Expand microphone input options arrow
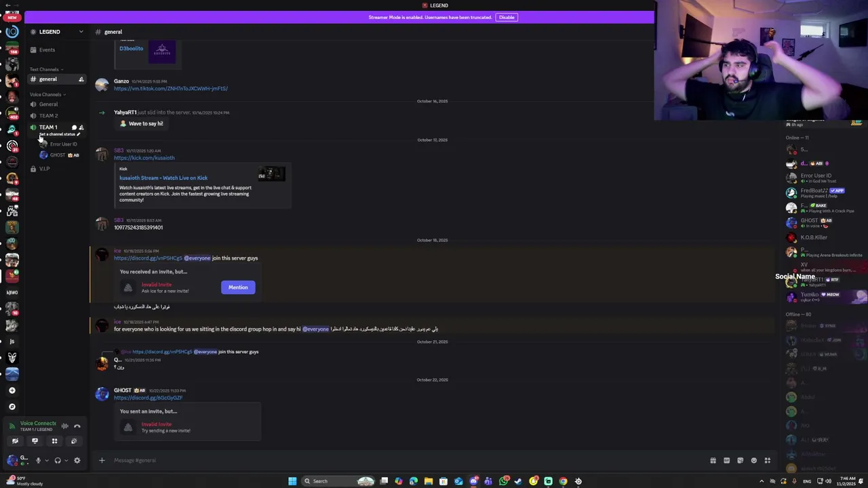 (46, 461)
